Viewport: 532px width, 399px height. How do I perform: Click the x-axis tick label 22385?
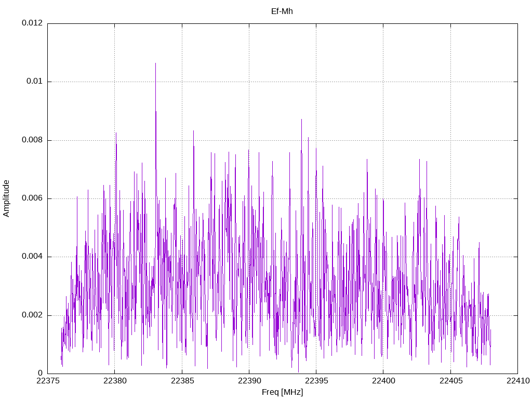pyautogui.click(x=182, y=381)
